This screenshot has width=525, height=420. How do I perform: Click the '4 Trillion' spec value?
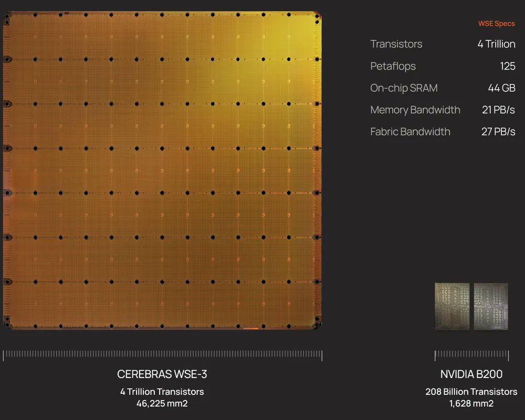click(x=496, y=44)
